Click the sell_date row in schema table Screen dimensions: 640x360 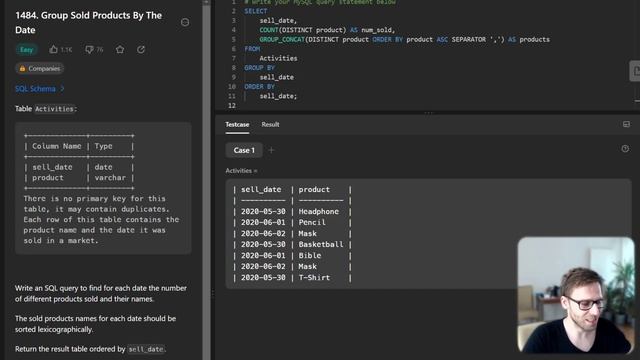pos(79,167)
